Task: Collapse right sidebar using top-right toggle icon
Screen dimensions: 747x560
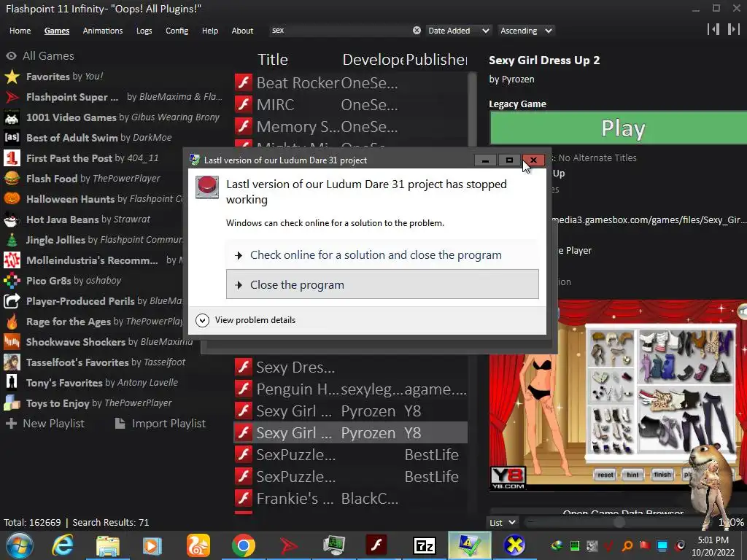Action: pyautogui.click(x=734, y=29)
